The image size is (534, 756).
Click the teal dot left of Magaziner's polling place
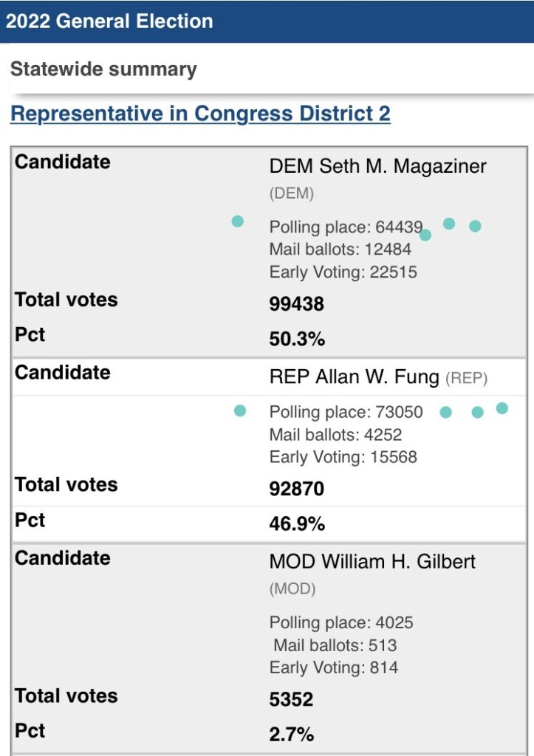237,221
